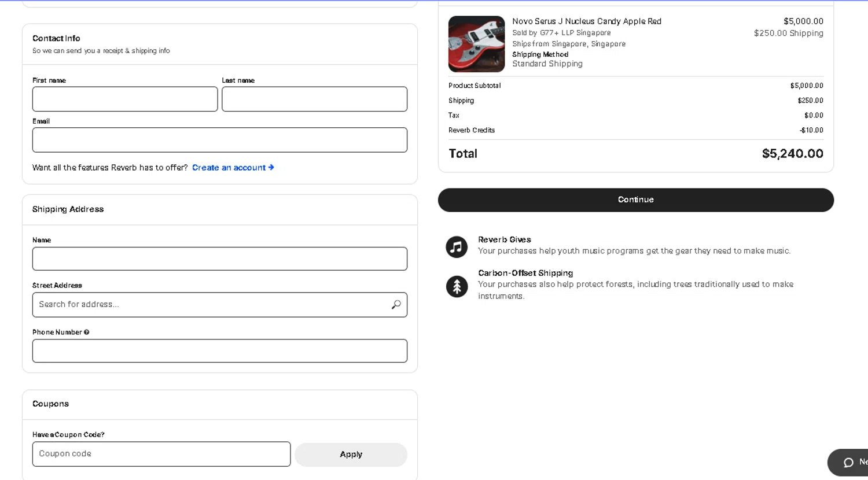Click the arrow beside Create an account
868x480 pixels.
point(271,168)
